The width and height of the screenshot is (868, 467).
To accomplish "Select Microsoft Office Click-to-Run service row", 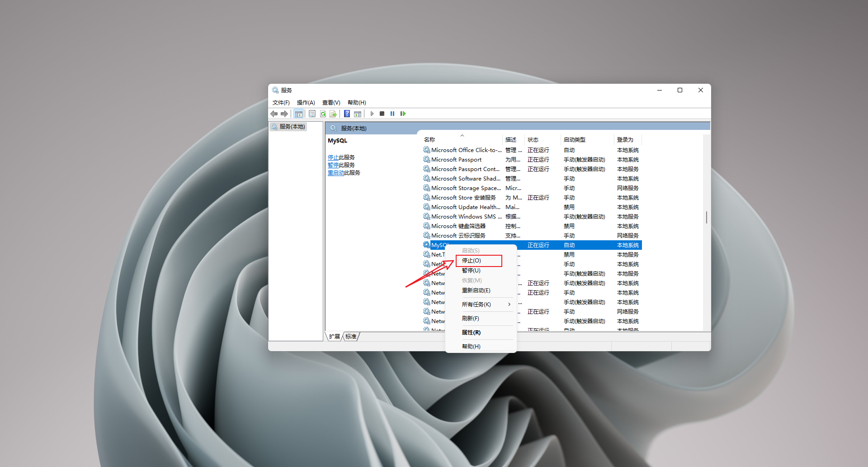I will tap(532, 150).
